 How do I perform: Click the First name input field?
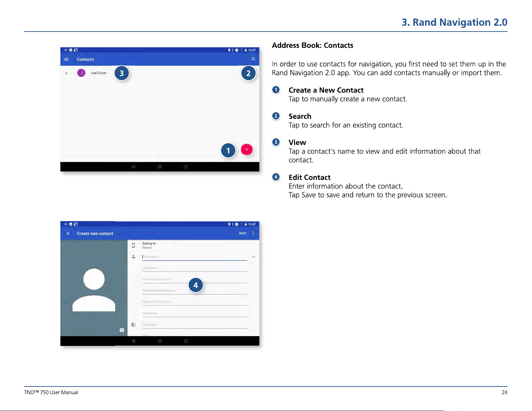coord(194,257)
